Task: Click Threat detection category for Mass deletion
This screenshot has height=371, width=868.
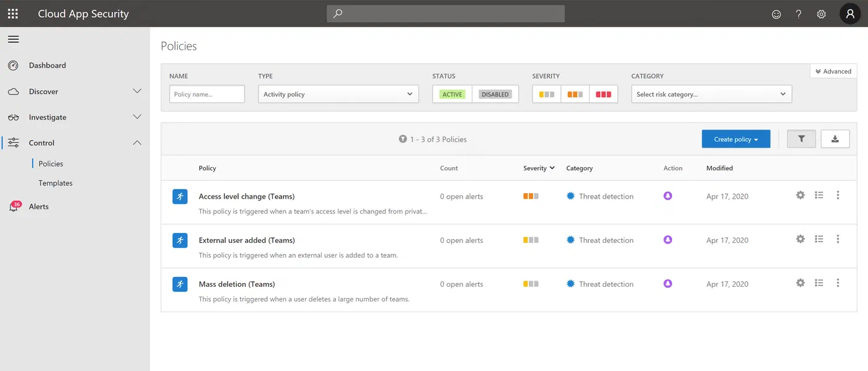Action: (600, 284)
